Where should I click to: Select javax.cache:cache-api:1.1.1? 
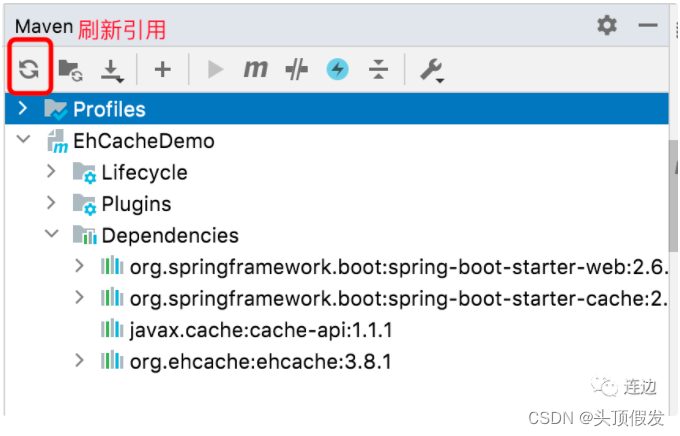[261, 330]
